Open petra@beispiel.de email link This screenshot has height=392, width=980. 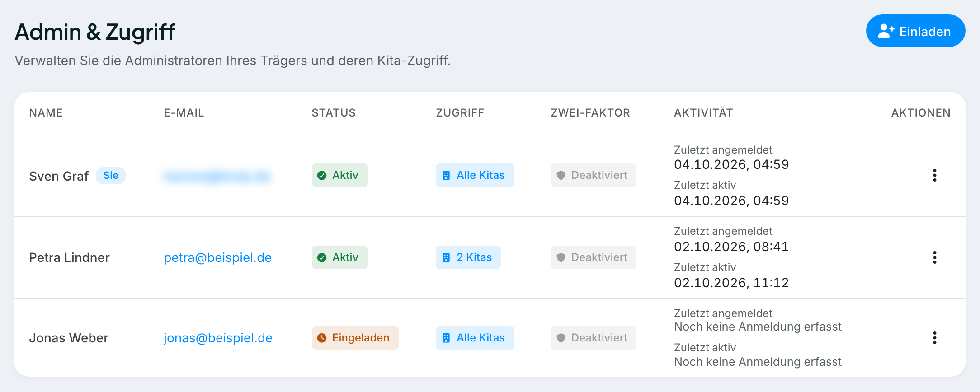[217, 257]
